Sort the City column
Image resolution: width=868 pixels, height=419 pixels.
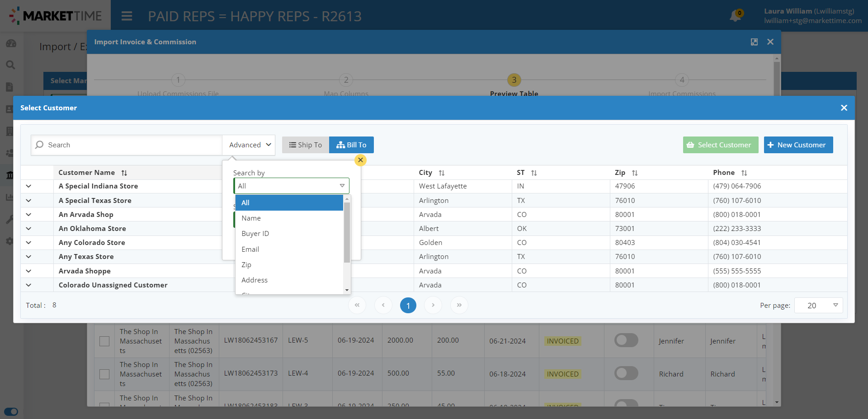pyautogui.click(x=442, y=173)
